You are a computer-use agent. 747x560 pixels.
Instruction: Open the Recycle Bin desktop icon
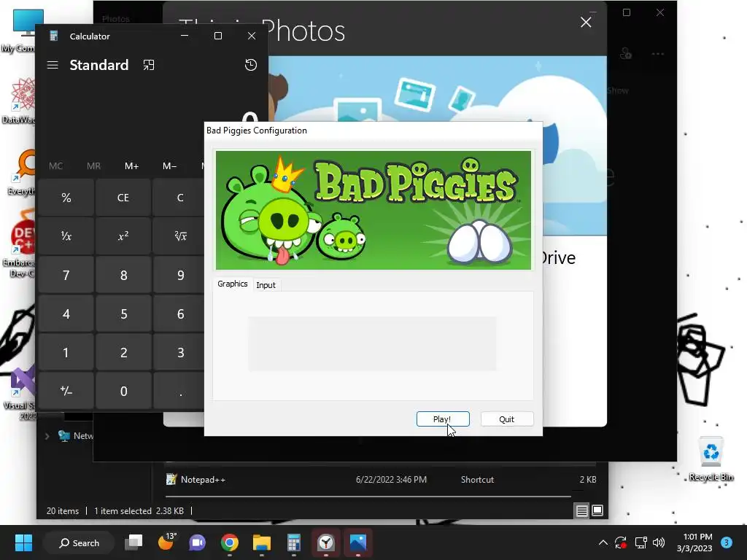711,459
